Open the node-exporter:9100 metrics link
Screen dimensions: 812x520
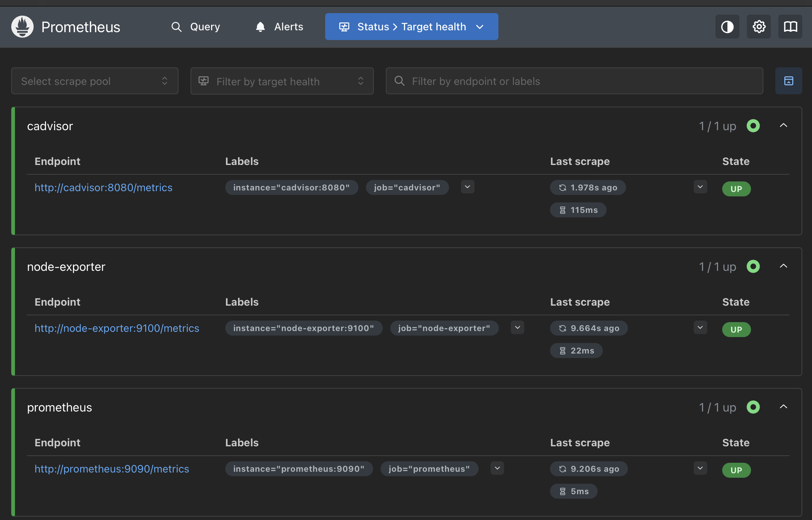pos(117,328)
